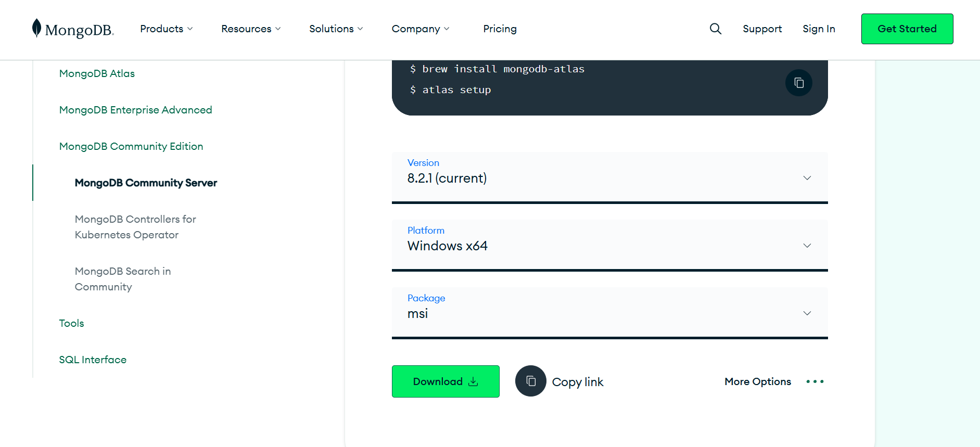Click the 'brew install mongodb-atlas' command text
The width and height of the screenshot is (980, 447).
point(503,69)
